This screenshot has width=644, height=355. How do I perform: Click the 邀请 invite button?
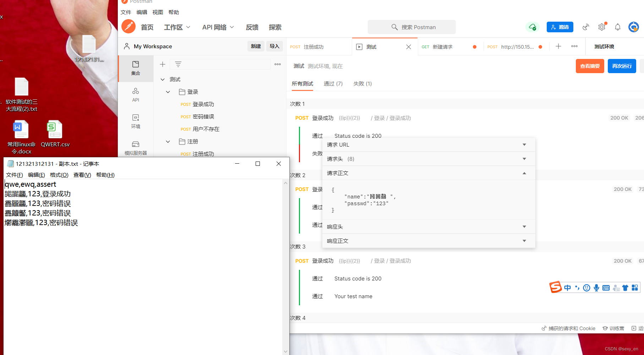coord(560,27)
